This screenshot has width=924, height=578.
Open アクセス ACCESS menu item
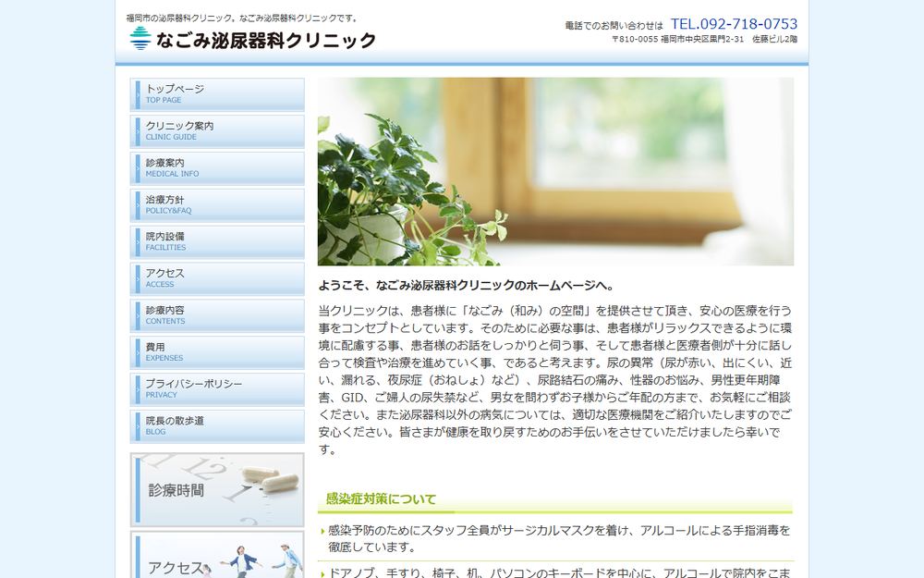217,278
